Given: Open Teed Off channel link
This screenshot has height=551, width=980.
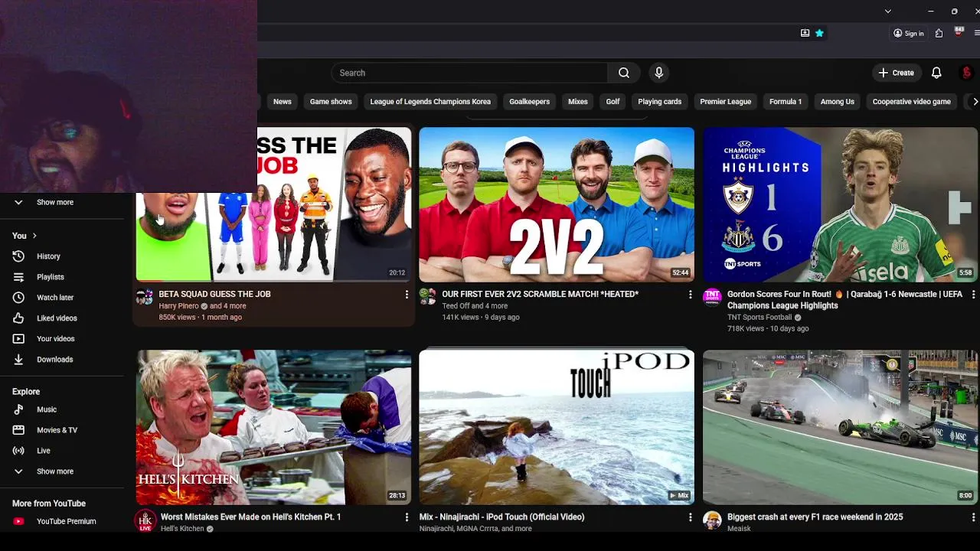Looking at the screenshot, I should tap(456, 306).
